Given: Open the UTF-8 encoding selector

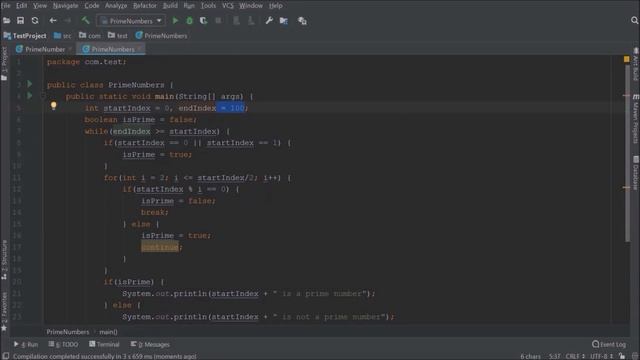Looking at the screenshot, I should (x=602, y=356).
